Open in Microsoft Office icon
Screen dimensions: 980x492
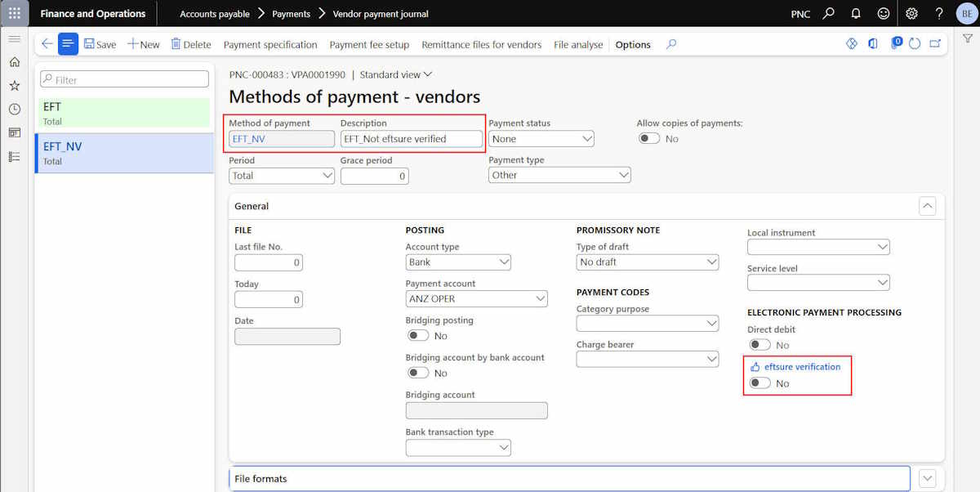click(873, 44)
